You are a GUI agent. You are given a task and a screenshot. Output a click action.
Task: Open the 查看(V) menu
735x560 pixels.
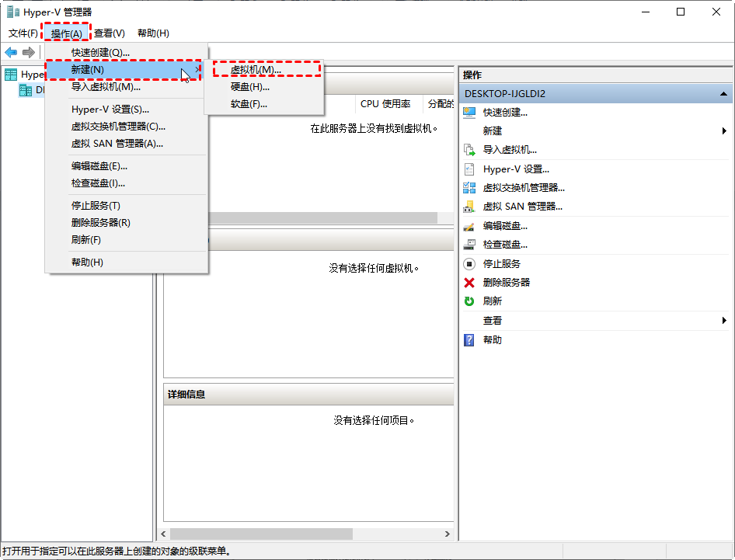coord(109,33)
